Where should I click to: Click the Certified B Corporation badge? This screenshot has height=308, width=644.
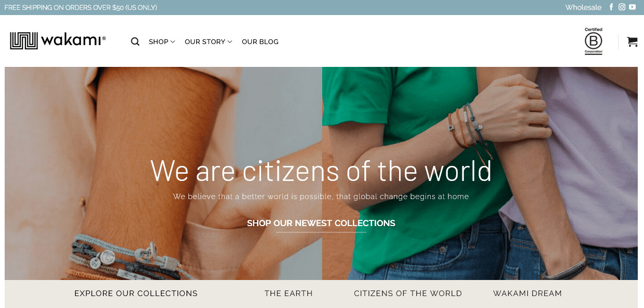coord(594,41)
